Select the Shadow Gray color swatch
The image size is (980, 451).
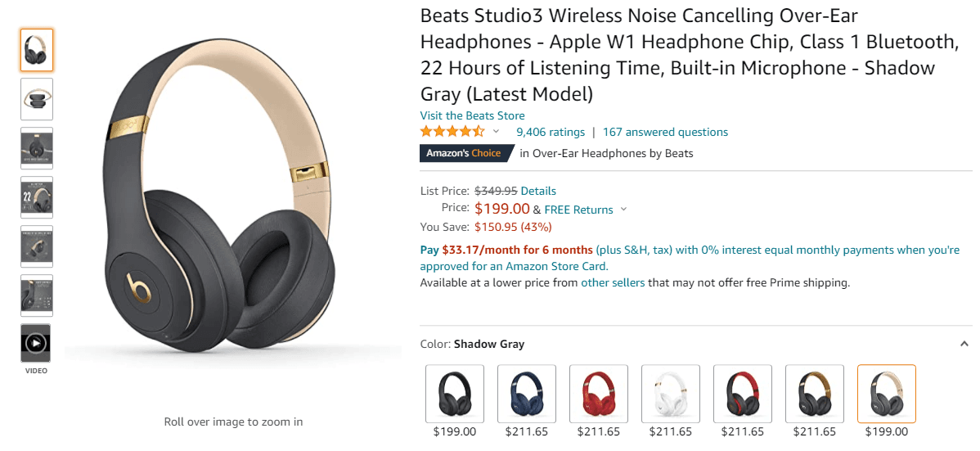click(x=887, y=394)
